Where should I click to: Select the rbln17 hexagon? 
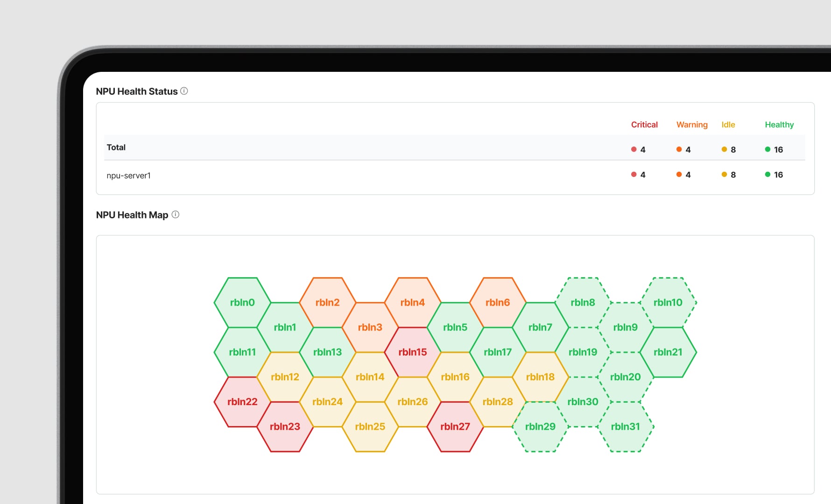pos(498,352)
